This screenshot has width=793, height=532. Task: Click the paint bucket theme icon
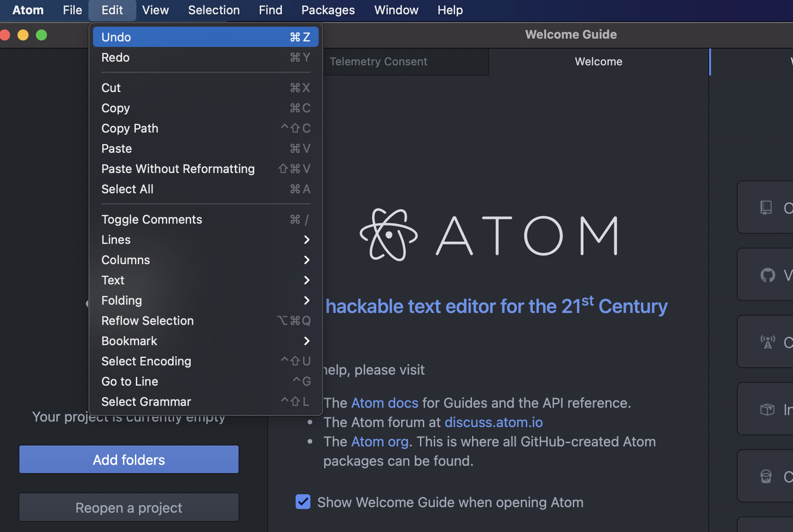[766, 476]
